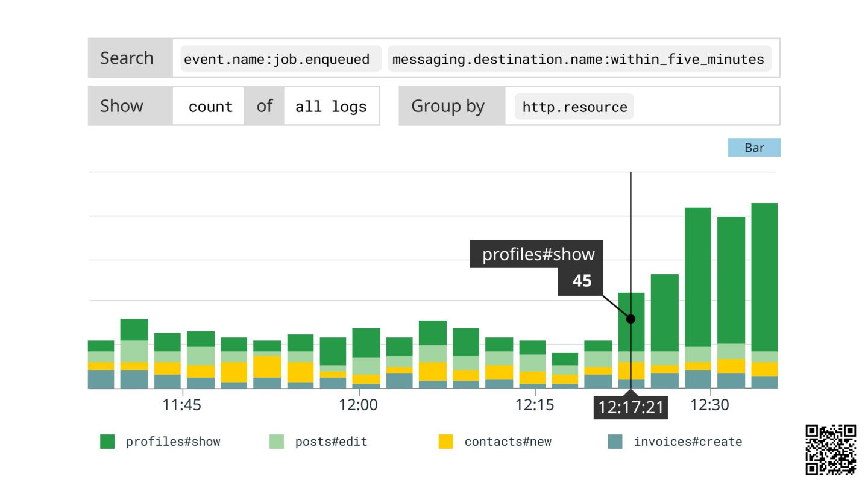Click the 11:45 axis label
The height and width of the screenshot is (488, 868).
tap(182, 405)
